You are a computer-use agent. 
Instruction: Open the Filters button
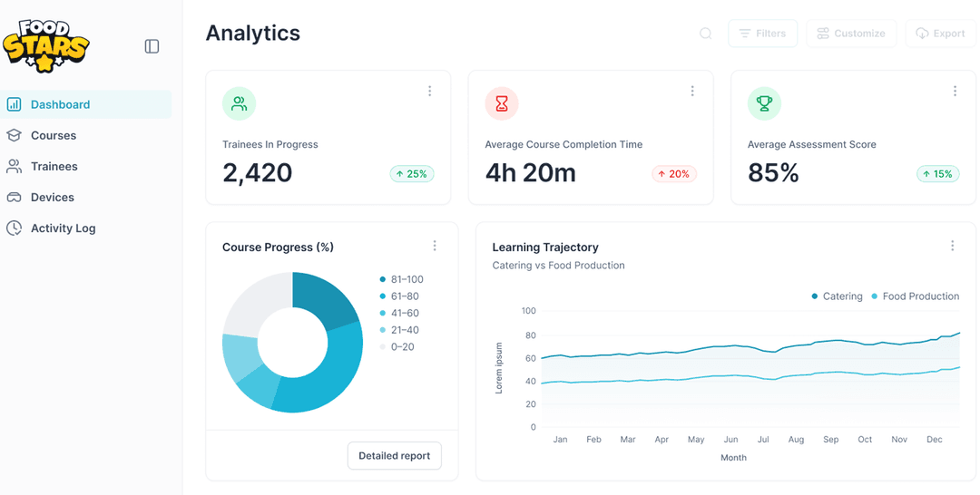tap(762, 34)
